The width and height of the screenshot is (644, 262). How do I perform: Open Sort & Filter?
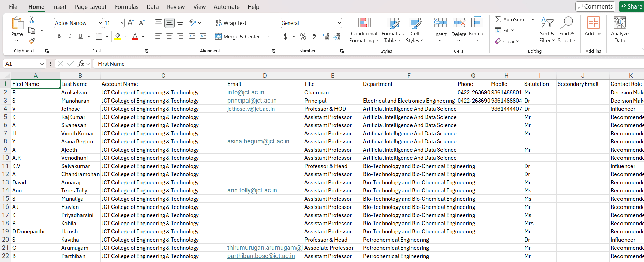coord(547,30)
